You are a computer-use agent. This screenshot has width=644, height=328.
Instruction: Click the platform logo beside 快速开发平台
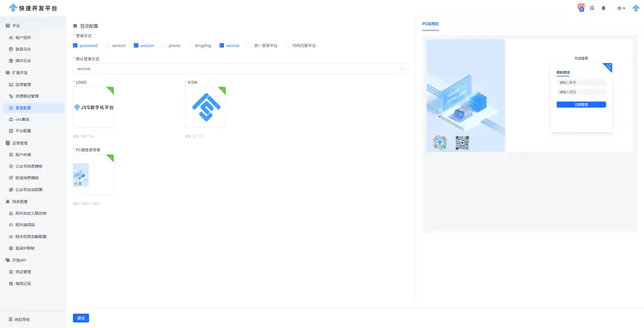click(13, 8)
